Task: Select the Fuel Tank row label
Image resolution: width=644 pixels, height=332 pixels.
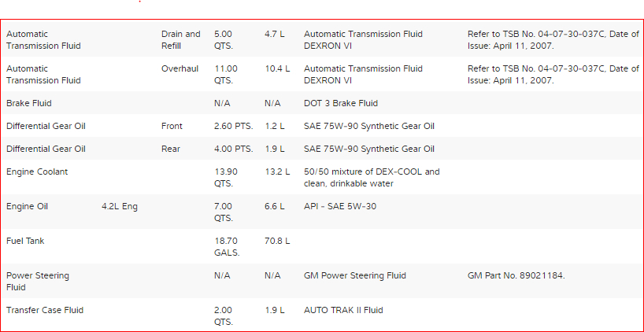Action: pos(24,241)
